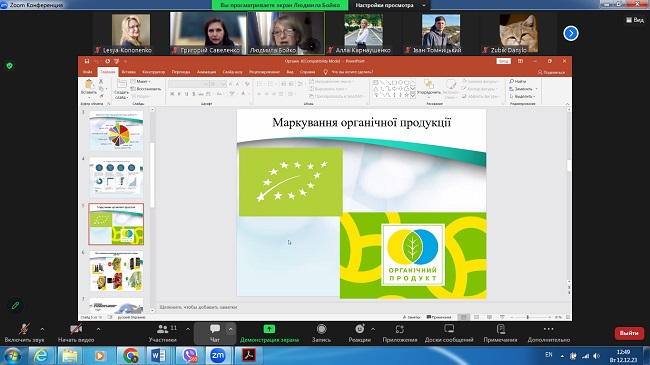This screenshot has width=650, height=365.
Task: Select Людмила Бойко video thumbnail
Action: (286, 33)
